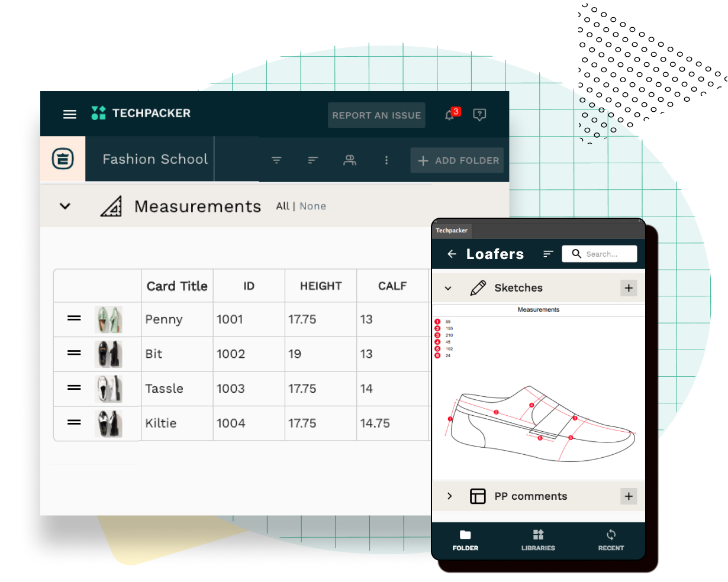Expand the PP comments section
The image size is (728, 582).
450,496
